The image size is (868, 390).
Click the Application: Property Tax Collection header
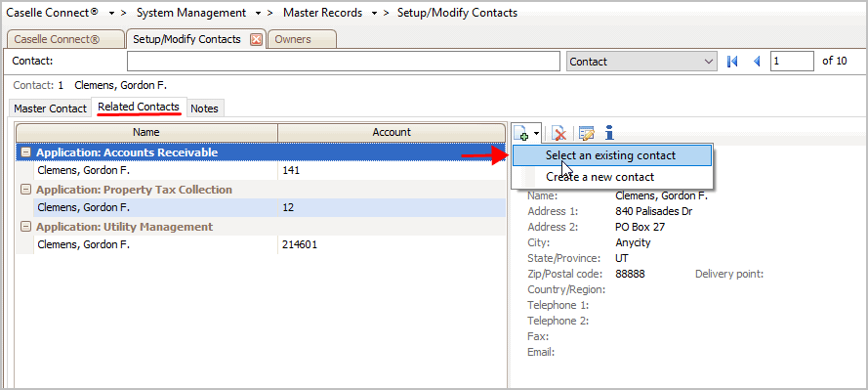pos(261,190)
